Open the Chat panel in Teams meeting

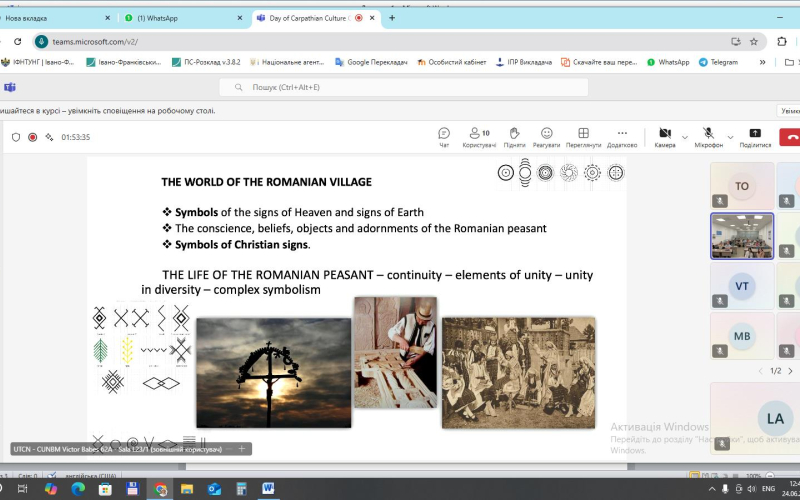point(444,138)
